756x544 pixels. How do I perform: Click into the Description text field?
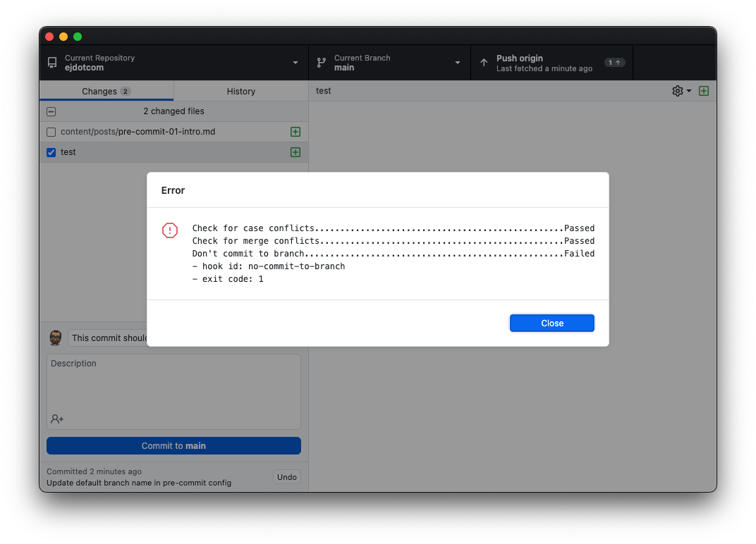[x=173, y=384]
